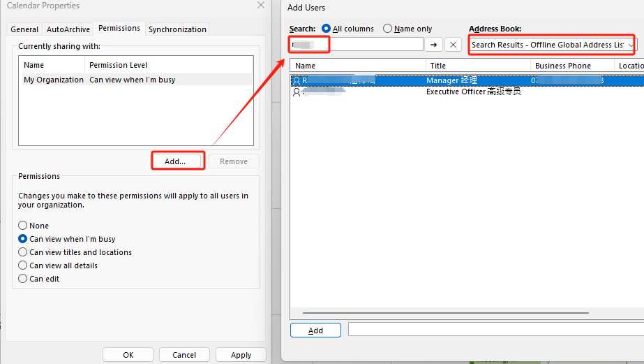Screen dimensions: 644x364
Task: Click the search go arrow button
Action: tap(434, 45)
